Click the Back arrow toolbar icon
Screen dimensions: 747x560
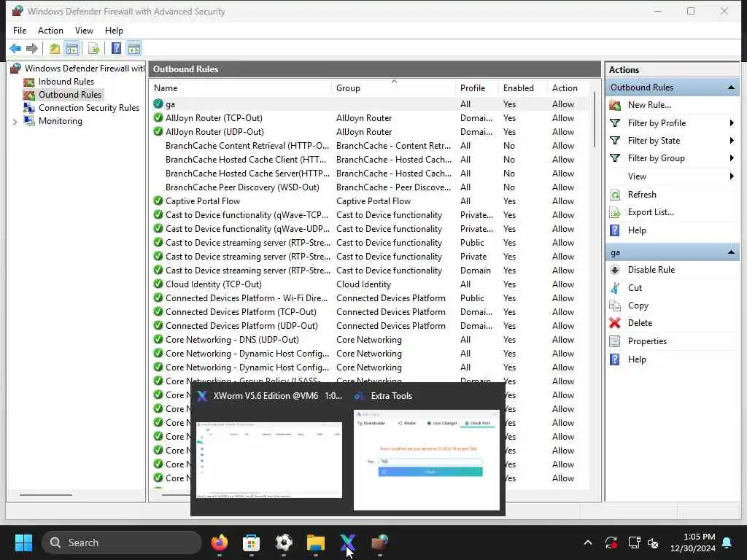15,48
